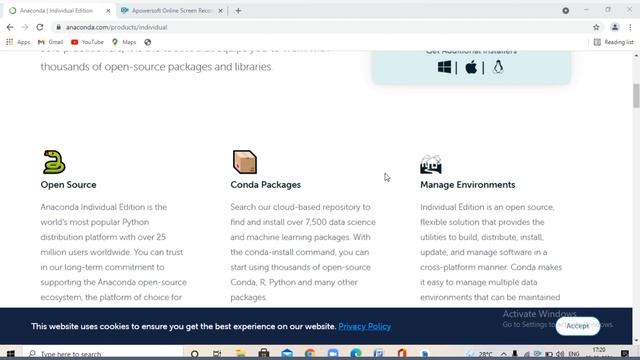Switch to the Apowersoft Online Screen Recorder tab
This screenshot has height=360, width=640.
pos(171,11)
